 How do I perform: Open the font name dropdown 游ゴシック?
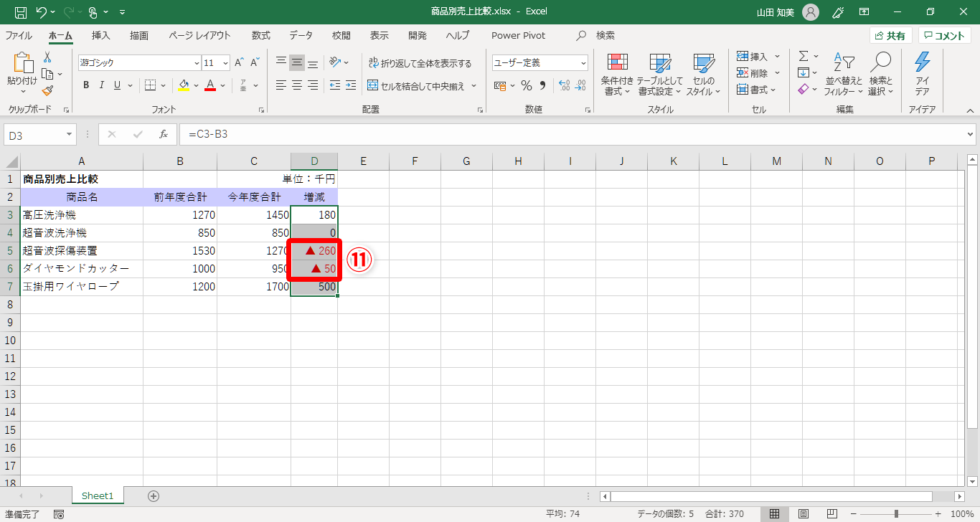click(x=197, y=63)
